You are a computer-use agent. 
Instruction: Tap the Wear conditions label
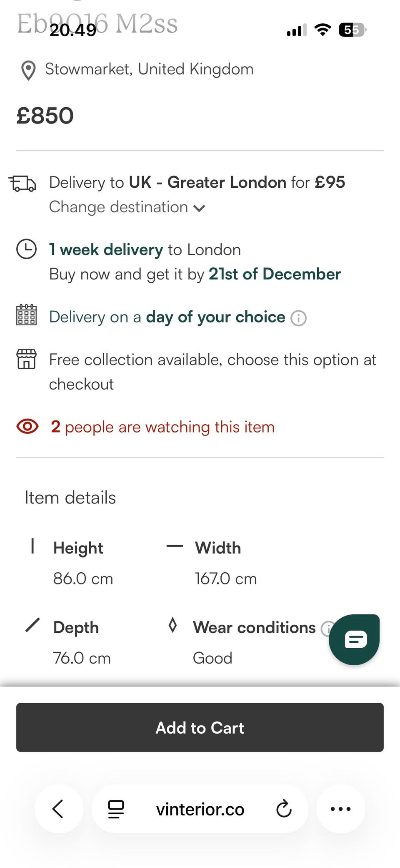254,627
